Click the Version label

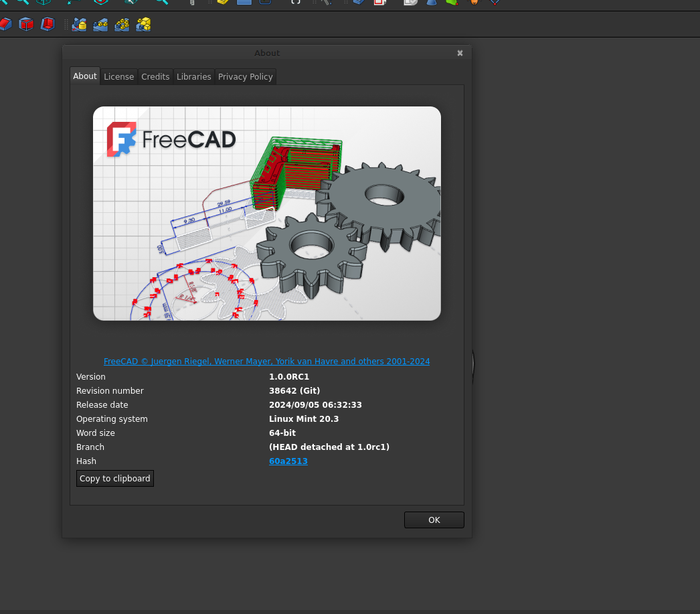pos(91,376)
